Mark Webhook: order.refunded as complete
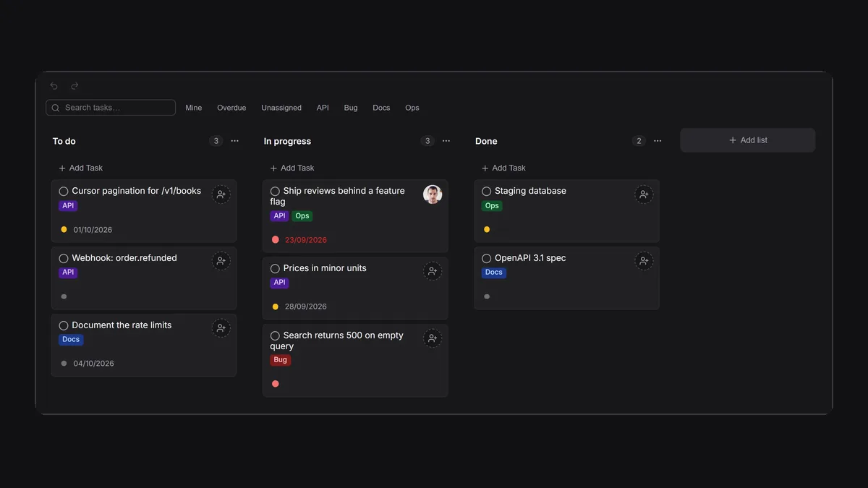The height and width of the screenshot is (488, 868). [x=64, y=258]
